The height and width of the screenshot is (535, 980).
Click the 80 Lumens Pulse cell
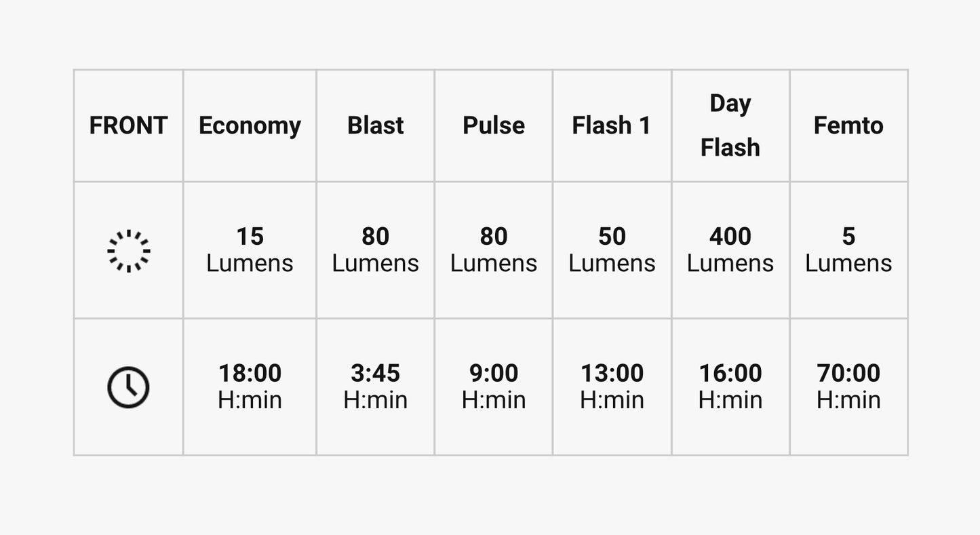tap(494, 250)
